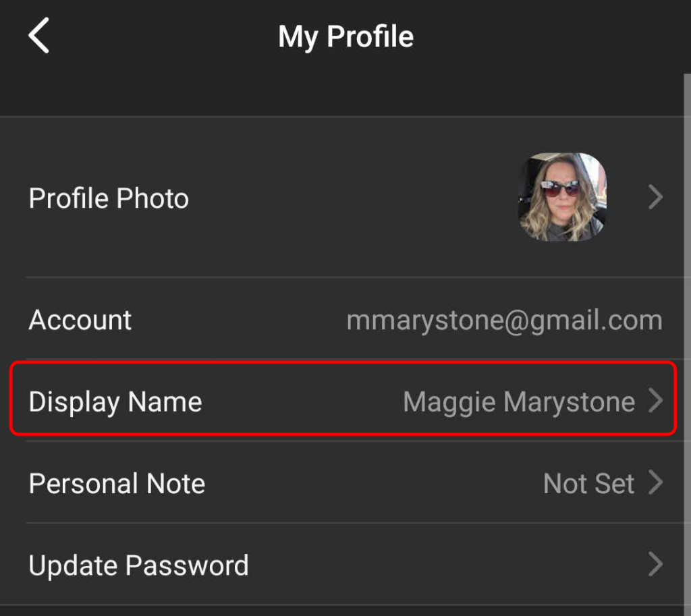Tap the chevron beside Not Set
The height and width of the screenshot is (616, 691).
(x=655, y=483)
